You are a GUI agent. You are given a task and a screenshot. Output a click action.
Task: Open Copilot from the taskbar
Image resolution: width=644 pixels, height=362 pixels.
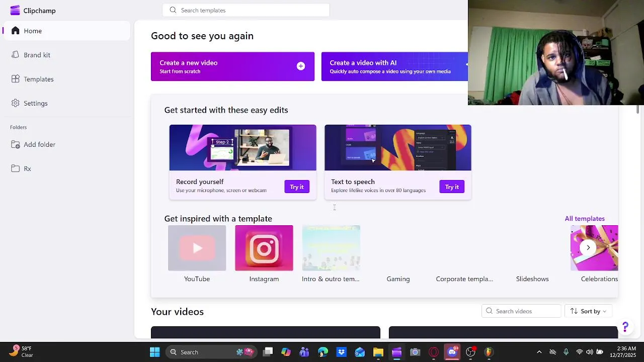pos(286,352)
